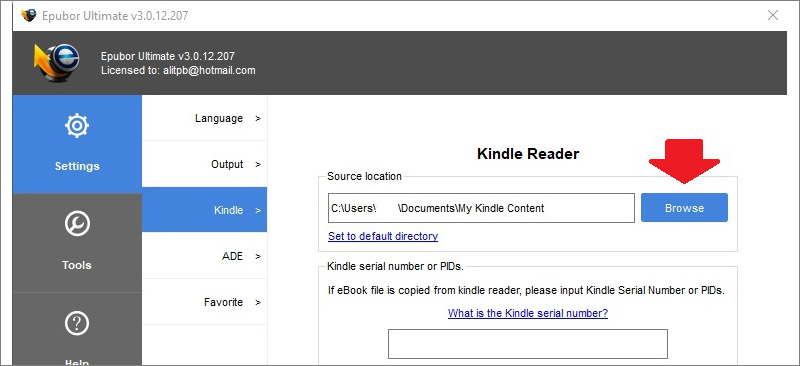This screenshot has width=800, height=366.
Task: Open the Settings gear section
Action: pyautogui.click(x=77, y=144)
